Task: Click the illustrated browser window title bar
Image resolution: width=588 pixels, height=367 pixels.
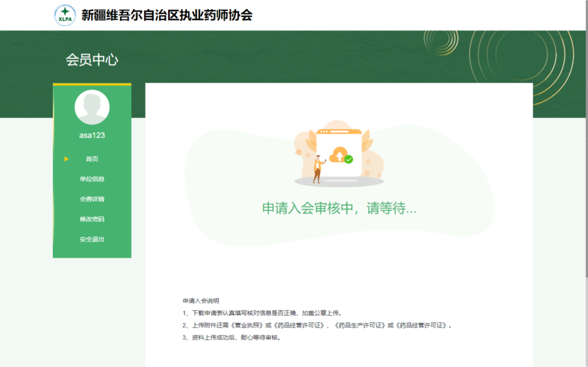Action: coord(339,132)
